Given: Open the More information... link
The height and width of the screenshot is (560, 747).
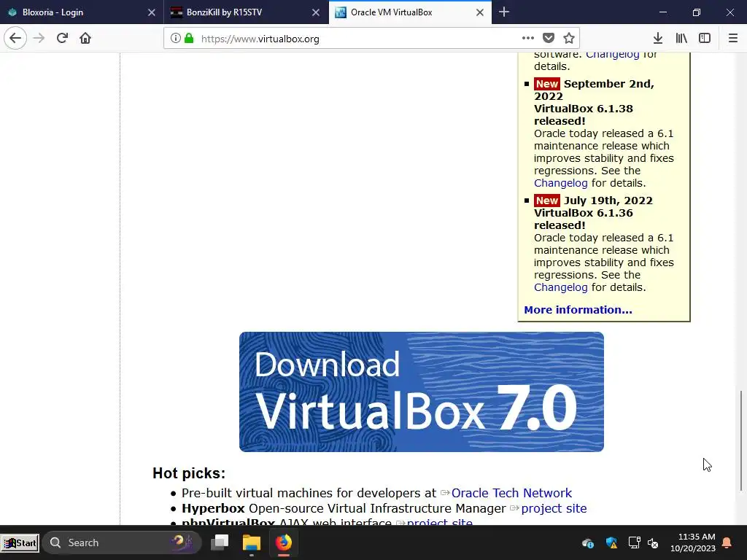Looking at the screenshot, I should 578,310.
